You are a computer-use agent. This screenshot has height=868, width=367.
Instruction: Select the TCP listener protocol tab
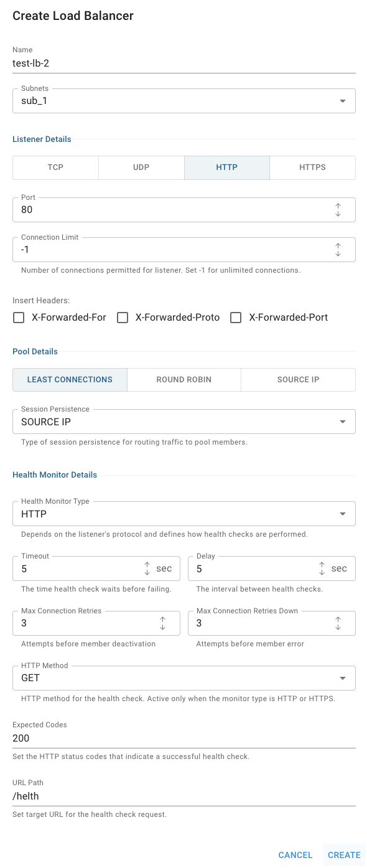pyautogui.click(x=55, y=167)
